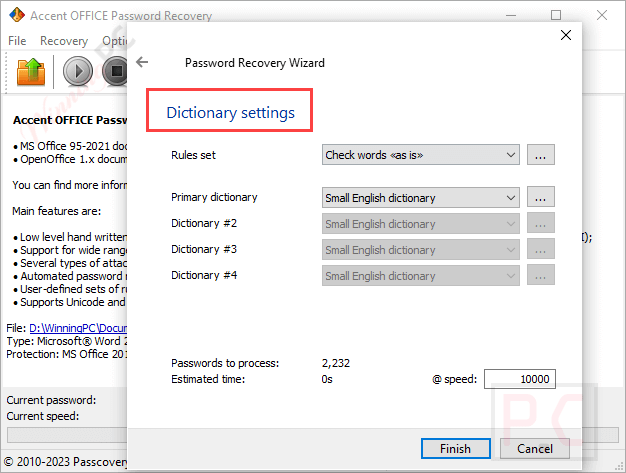Maximize the main application window
This screenshot has width=626, height=473.
click(x=556, y=15)
